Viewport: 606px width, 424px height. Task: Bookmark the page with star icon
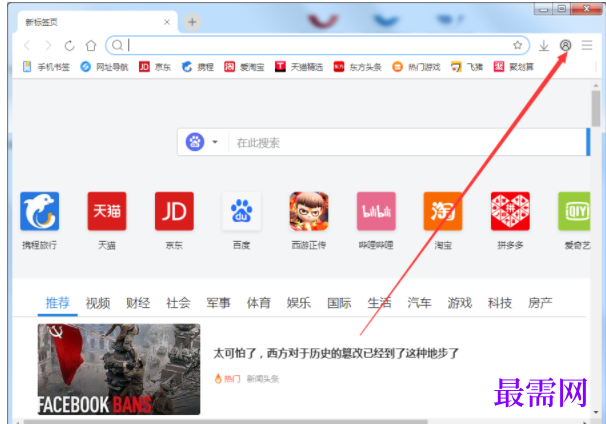tap(517, 45)
